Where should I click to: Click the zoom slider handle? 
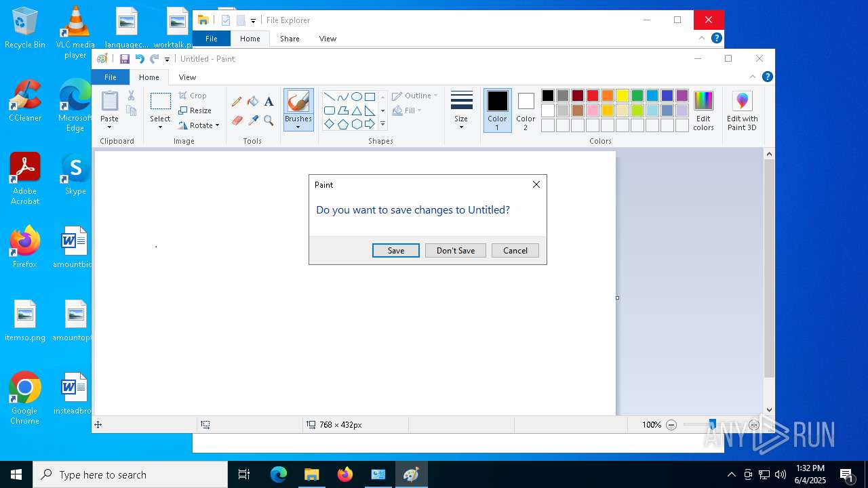(x=712, y=425)
